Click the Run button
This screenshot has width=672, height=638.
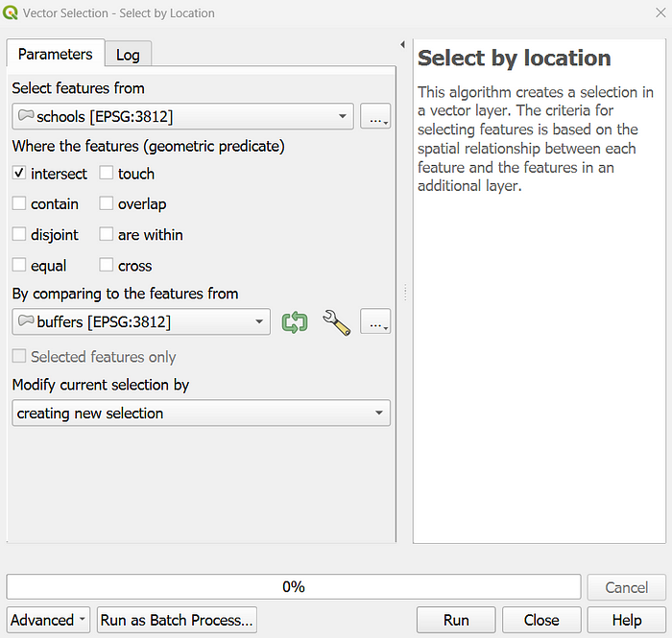(x=456, y=620)
